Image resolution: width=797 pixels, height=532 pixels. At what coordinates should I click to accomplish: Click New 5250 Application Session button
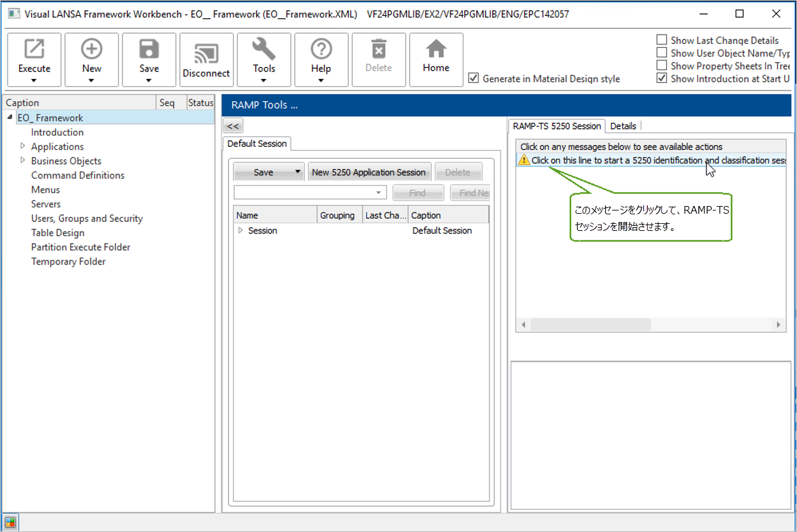pyautogui.click(x=368, y=172)
